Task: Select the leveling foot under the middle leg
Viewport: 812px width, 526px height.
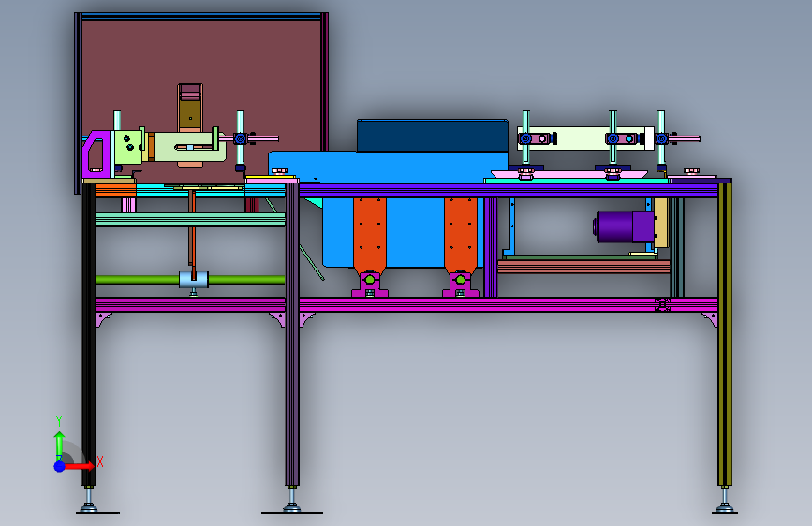Action: [x=292, y=502]
